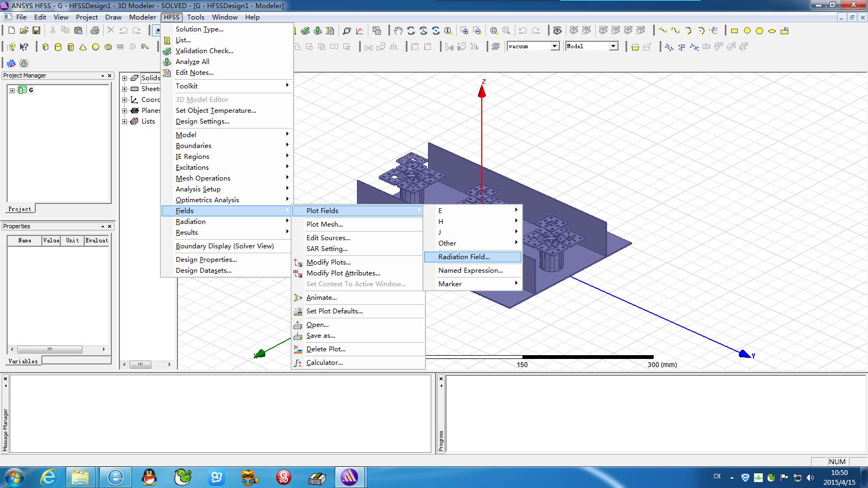Click the Properties horizontal scrollbar thumb

tap(50, 349)
